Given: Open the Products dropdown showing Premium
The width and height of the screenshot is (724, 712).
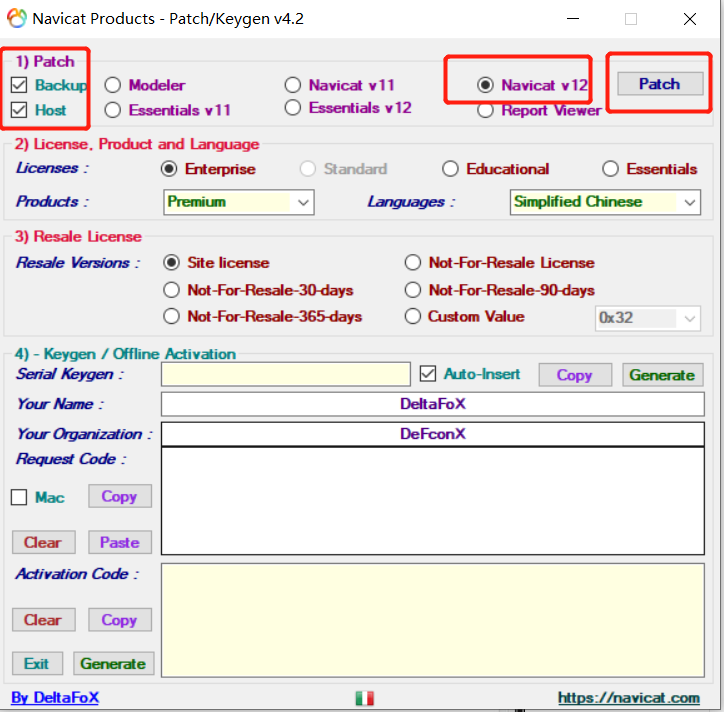Looking at the screenshot, I should 239,202.
